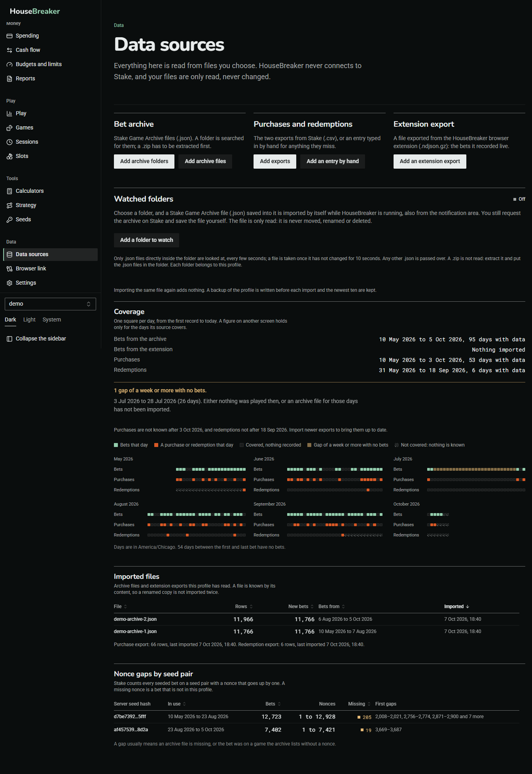Click the Seeds key icon
The height and width of the screenshot is (774, 532).
click(9, 220)
